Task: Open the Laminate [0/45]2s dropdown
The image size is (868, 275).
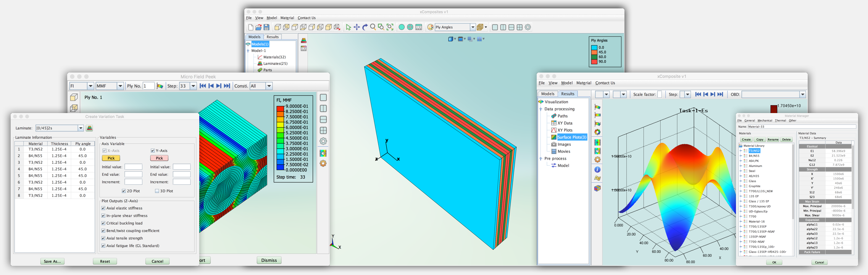Action: 81,128
